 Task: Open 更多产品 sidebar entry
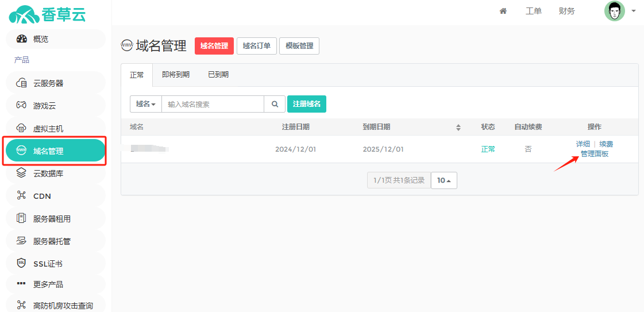tap(56, 284)
